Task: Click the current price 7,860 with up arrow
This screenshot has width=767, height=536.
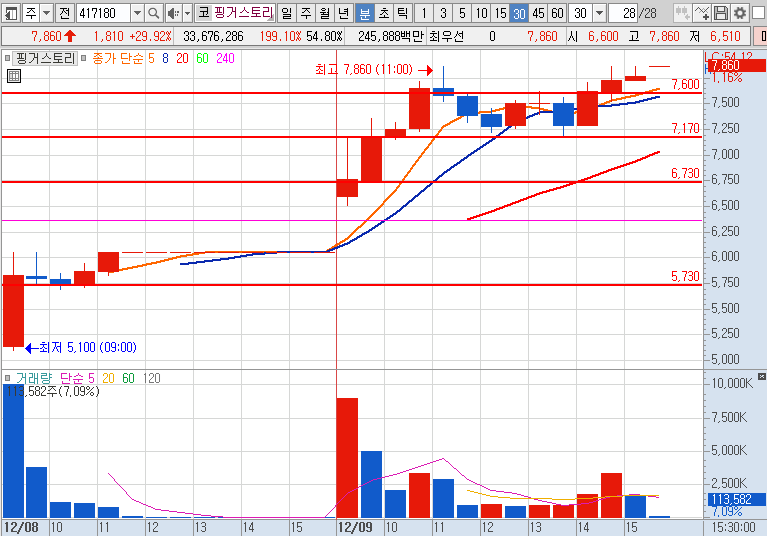Action: coord(54,36)
